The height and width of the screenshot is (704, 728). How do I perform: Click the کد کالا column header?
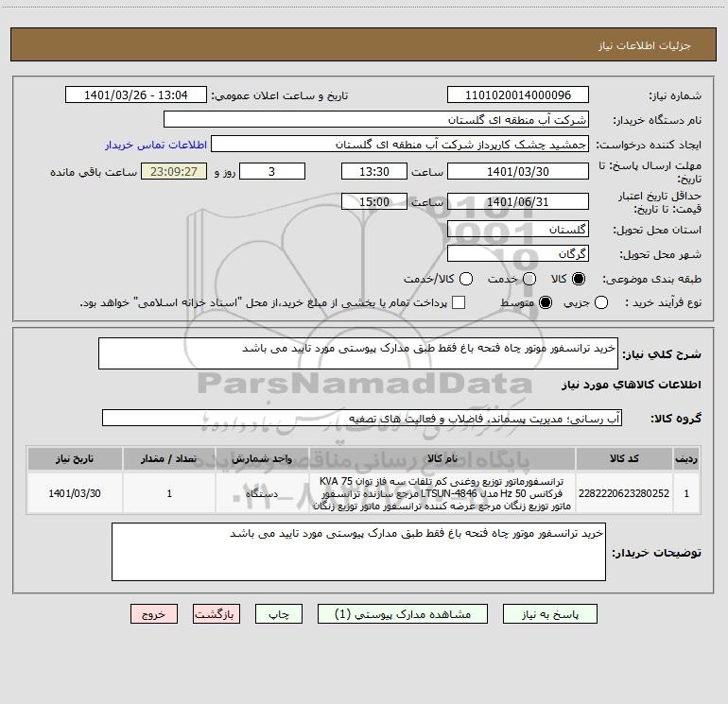point(624,458)
